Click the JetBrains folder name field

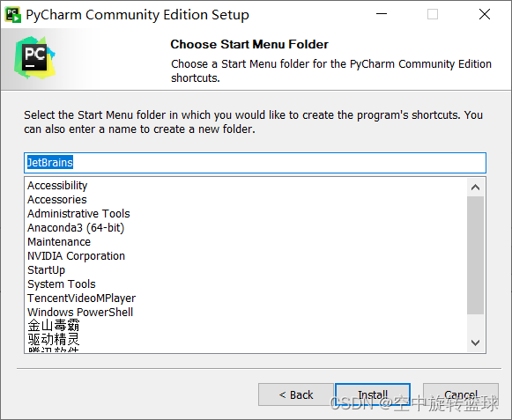coord(255,163)
